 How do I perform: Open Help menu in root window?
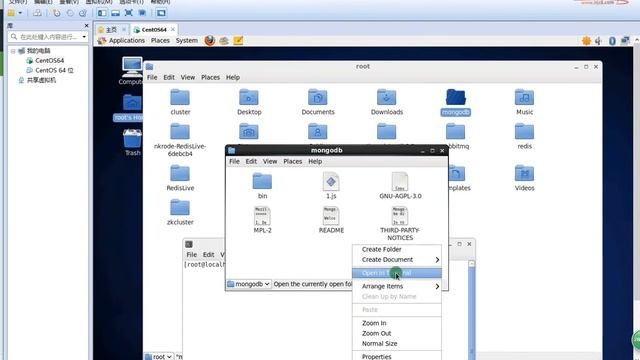[233, 77]
